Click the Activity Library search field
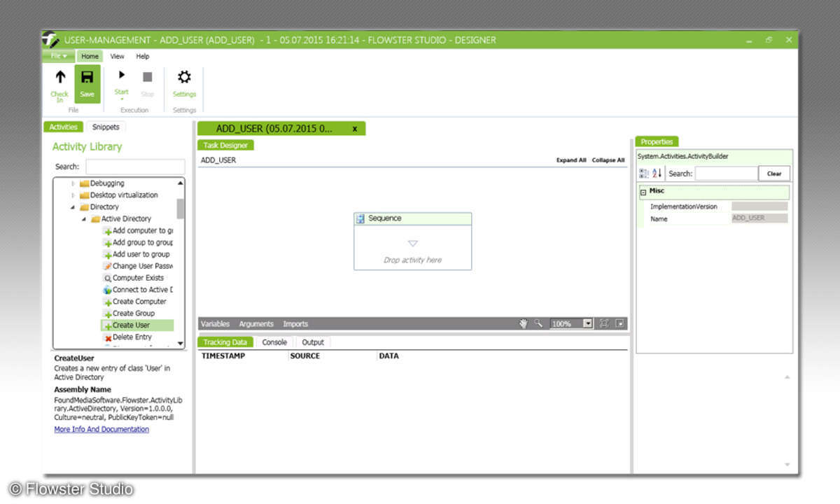This screenshot has height=504, width=840. (135, 167)
